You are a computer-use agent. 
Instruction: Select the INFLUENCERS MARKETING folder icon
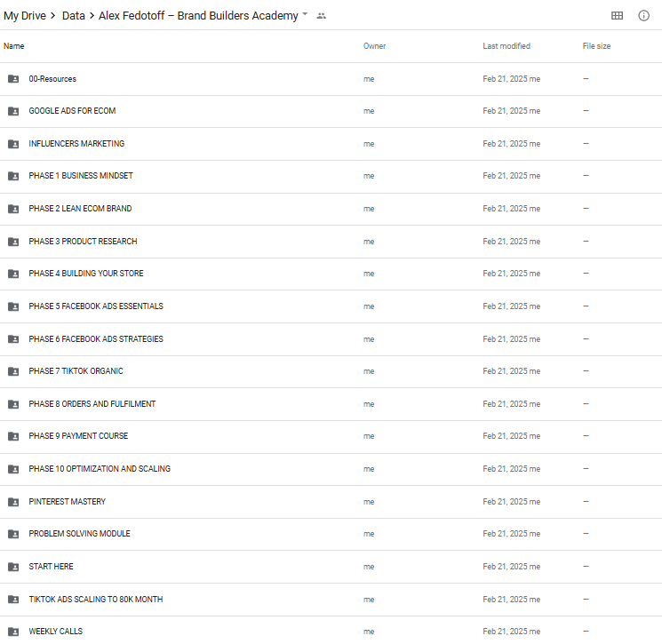13,144
